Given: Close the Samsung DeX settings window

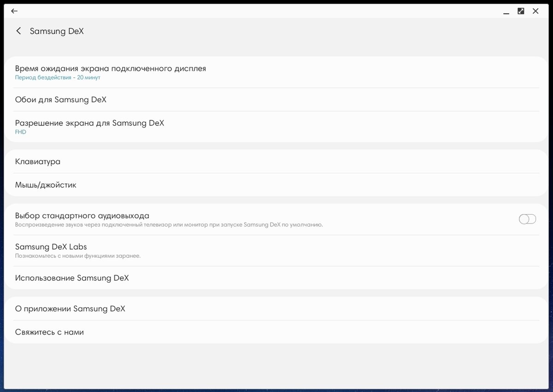Looking at the screenshot, I should coord(535,11).
